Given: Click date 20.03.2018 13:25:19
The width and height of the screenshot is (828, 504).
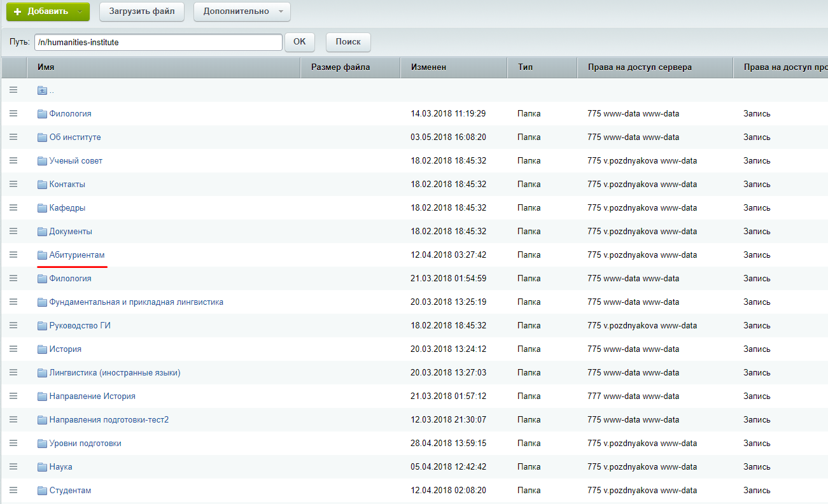Looking at the screenshot, I should pyautogui.click(x=449, y=302).
